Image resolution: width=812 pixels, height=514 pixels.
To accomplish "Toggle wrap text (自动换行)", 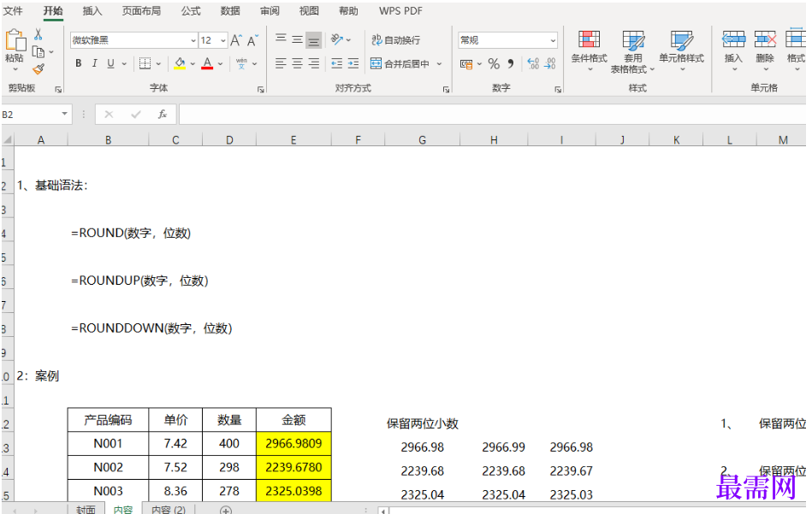I will coord(395,40).
